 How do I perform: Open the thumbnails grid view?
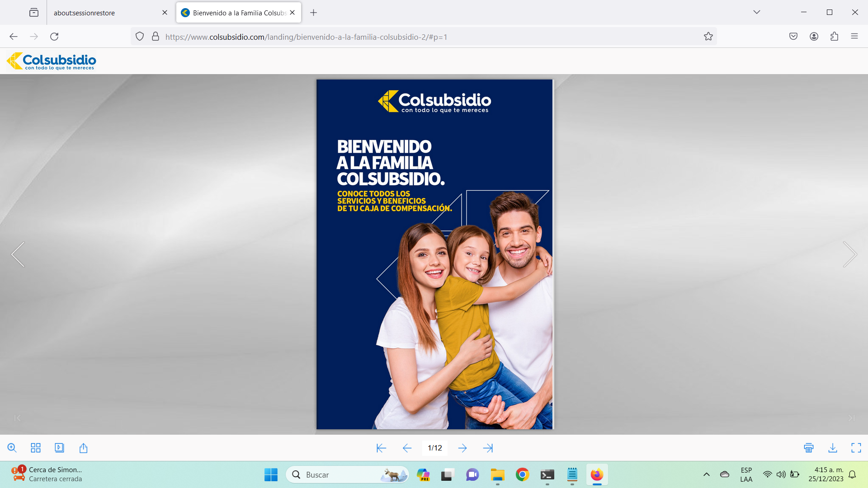point(36,448)
